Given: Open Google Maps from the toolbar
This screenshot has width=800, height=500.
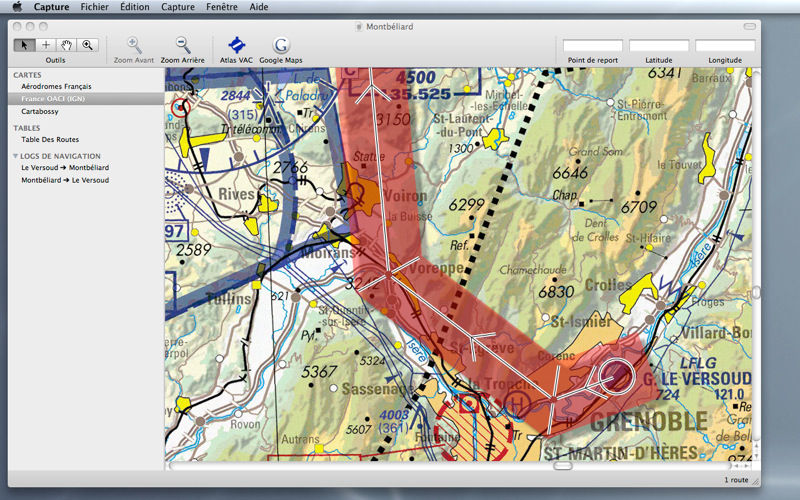Looking at the screenshot, I should coord(281,45).
